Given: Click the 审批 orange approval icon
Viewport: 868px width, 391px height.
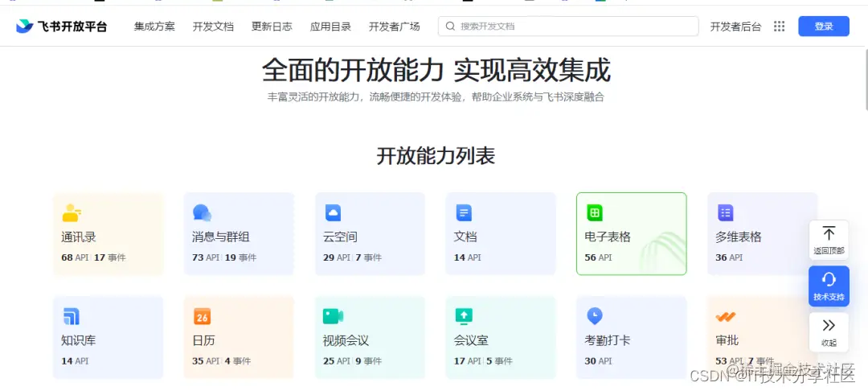Looking at the screenshot, I should pos(725,317).
